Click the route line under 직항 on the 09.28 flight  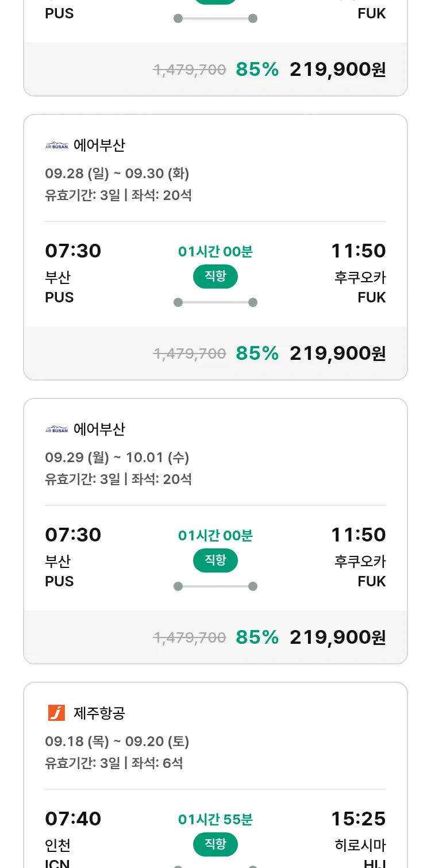pyautogui.click(x=215, y=302)
